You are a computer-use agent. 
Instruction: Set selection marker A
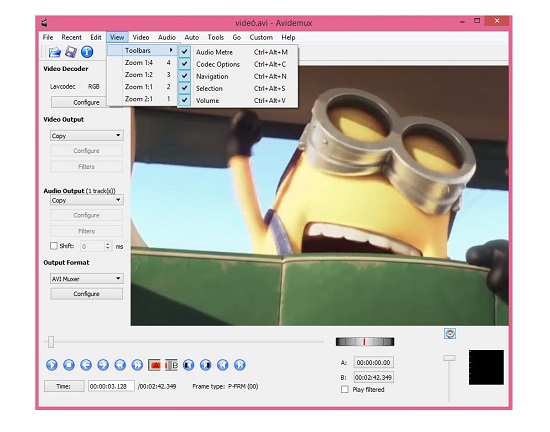tap(154, 365)
